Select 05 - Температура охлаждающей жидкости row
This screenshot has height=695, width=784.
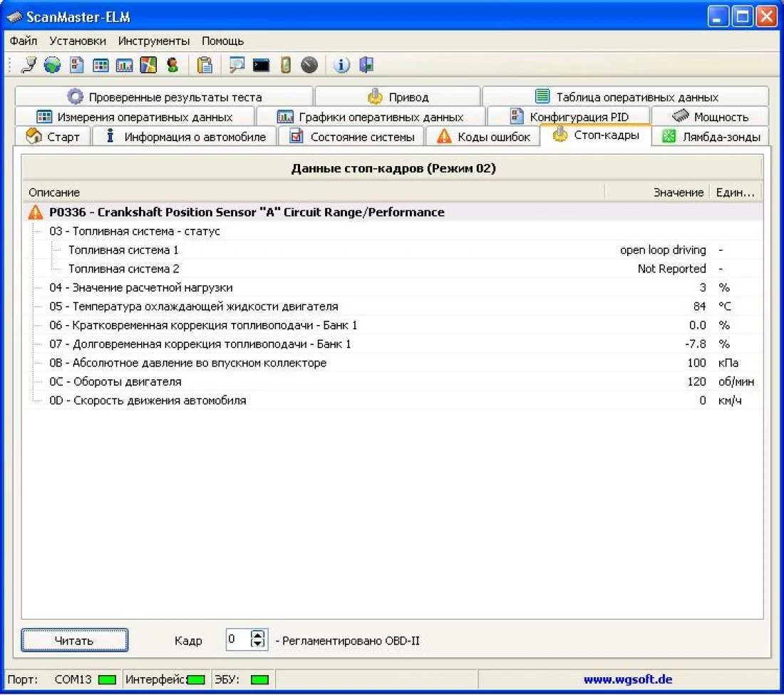[393, 307]
